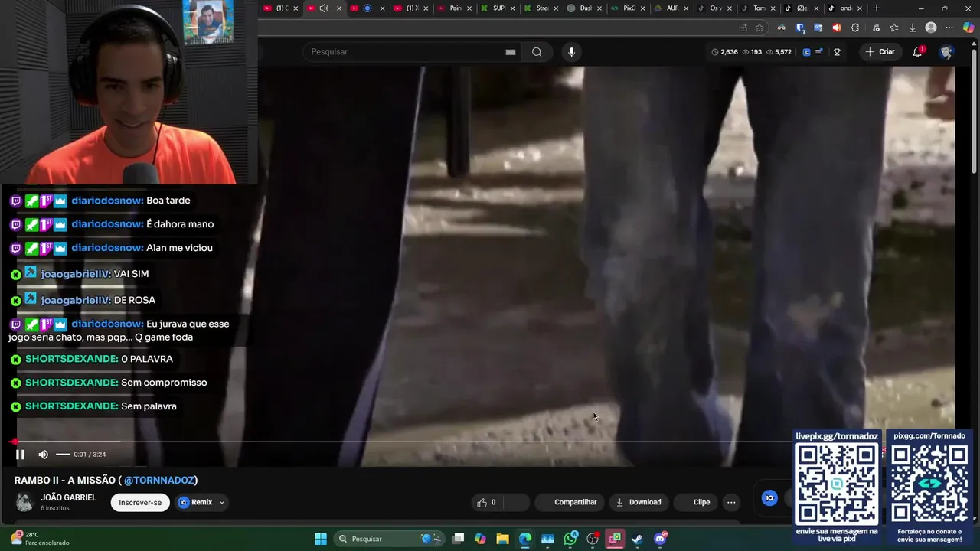The image size is (980, 551).
Task: Open File Explorer from taskbar
Action: [x=502, y=539]
